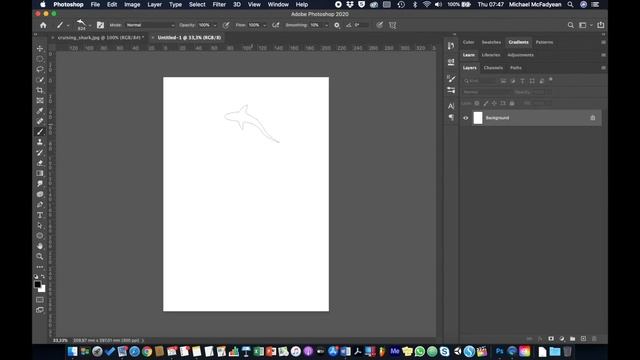The height and width of the screenshot is (360, 640).
Task: Open the Gradients panel flyout menu
Action: click(x=603, y=42)
